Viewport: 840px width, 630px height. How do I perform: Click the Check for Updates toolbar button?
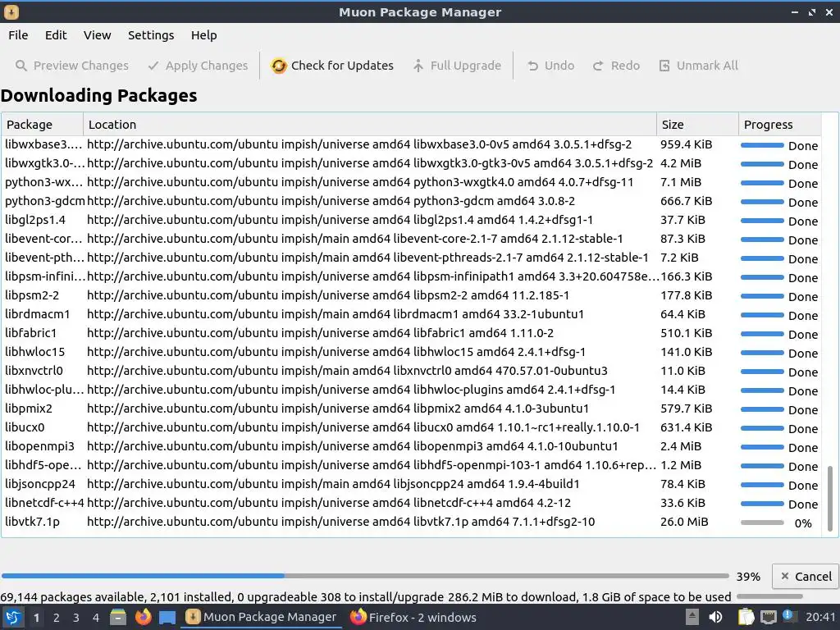coord(331,66)
